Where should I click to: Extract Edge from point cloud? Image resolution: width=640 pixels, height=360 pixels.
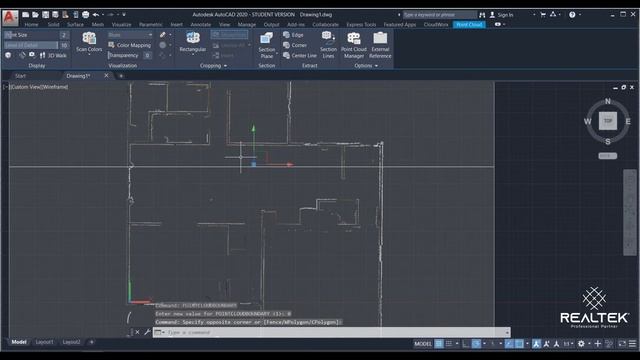tap(293, 35)
